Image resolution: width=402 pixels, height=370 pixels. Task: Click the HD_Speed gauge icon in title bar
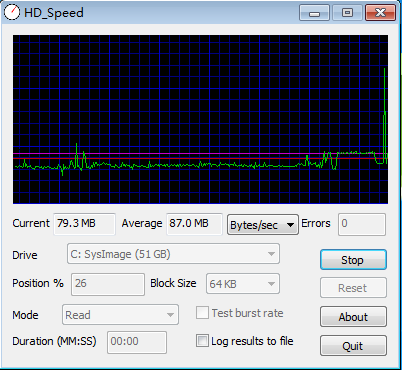click(12, 12)
